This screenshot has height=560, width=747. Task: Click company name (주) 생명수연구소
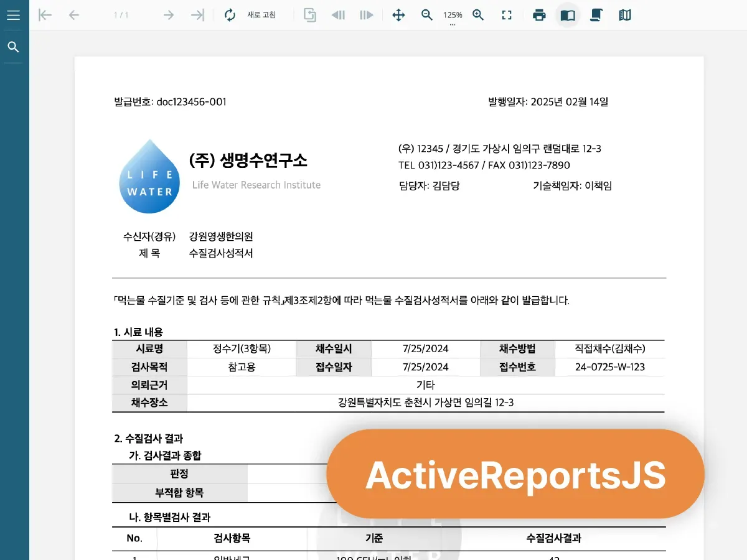point(248,161)
